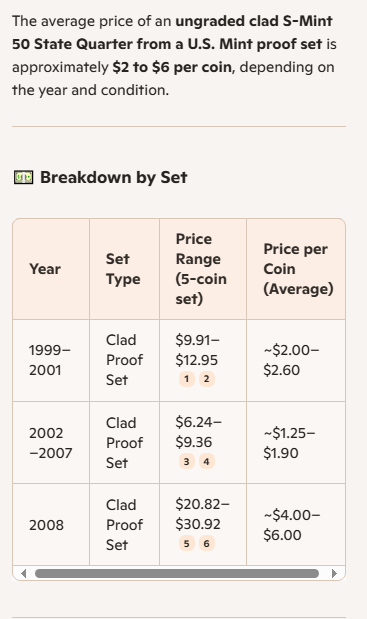The height and width of the screenshot is (619, 367).
Task: Open citation badge 6 in 2008 row
Action: pyautogui.click(x=206, y=544)
